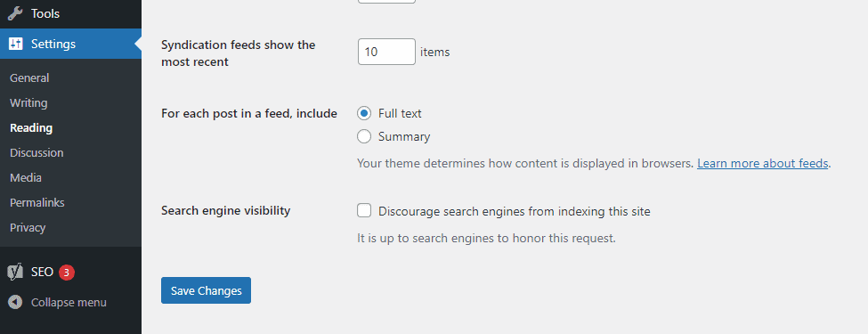This screenshot has width=868, height=334.
Task: Click the Yoast SEO icon
Action: click(x=15, y=272)
